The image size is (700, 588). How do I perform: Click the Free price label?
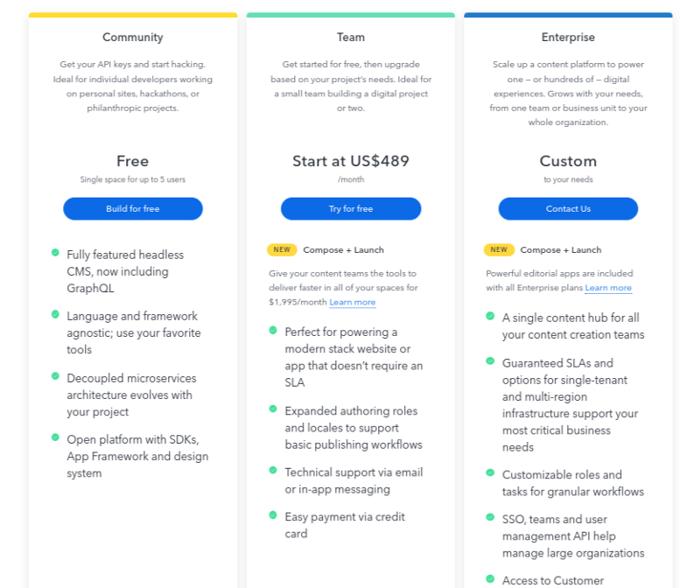(x=132, y=161)
